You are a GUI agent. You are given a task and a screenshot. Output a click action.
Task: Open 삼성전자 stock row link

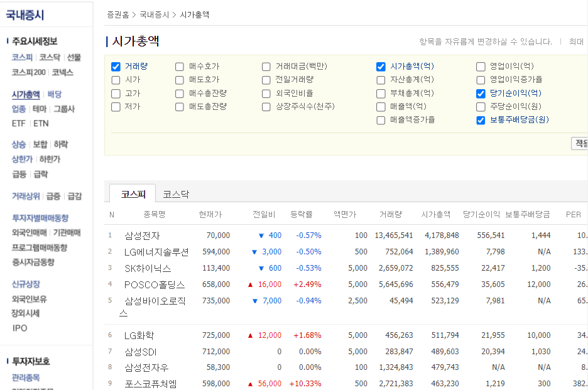142,236
